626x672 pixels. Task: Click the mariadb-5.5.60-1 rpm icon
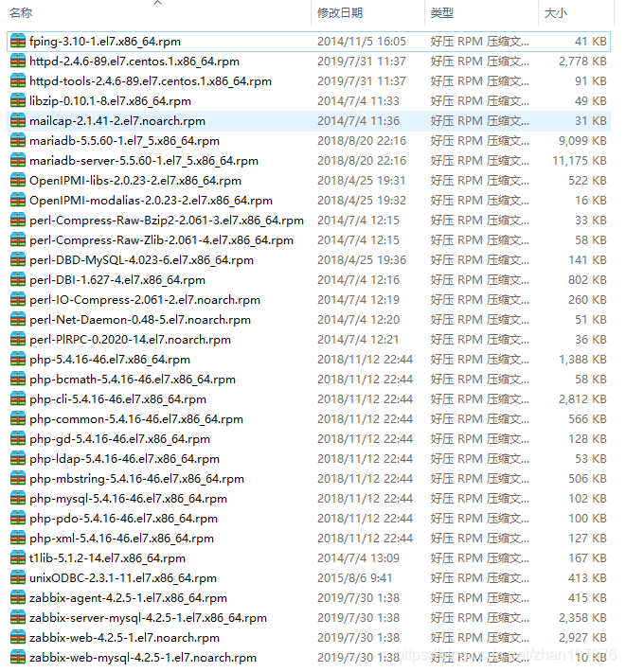[x=18, y=141]
